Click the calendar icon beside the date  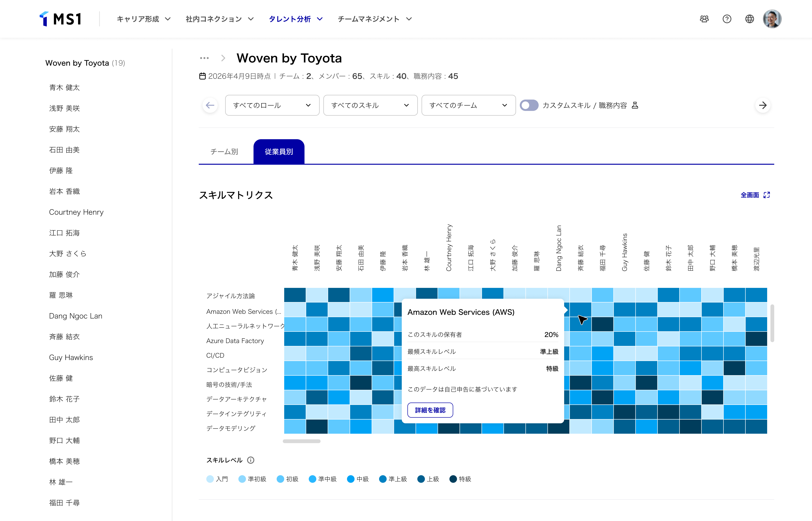point(202,76)
